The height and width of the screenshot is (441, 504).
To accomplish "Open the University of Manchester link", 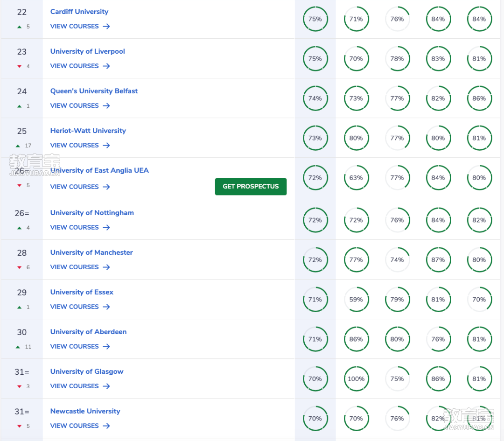I will (x=91, y=252).
